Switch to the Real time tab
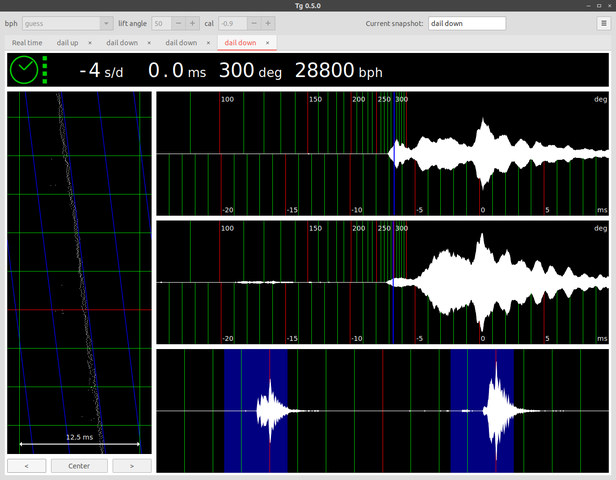 click(27, 43)
